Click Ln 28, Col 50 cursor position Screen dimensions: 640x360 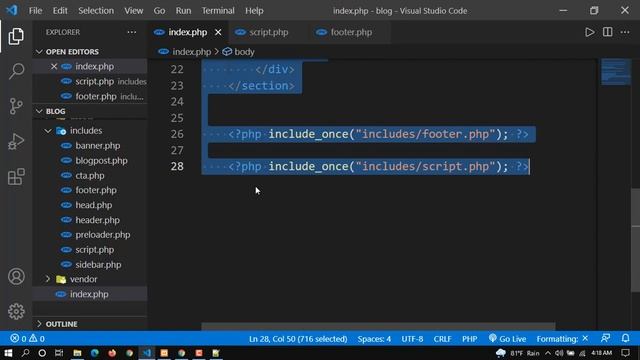click(x=298, y=339)
